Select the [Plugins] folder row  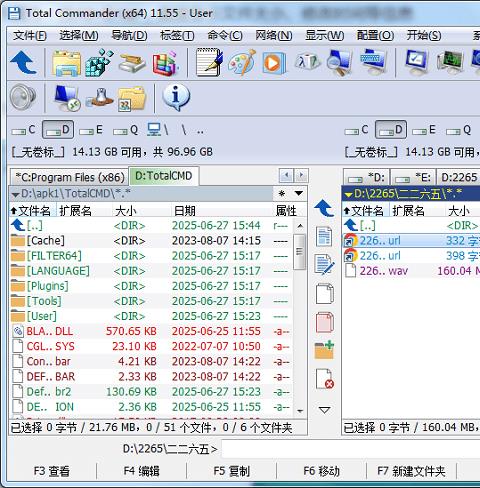click(151, 286)
